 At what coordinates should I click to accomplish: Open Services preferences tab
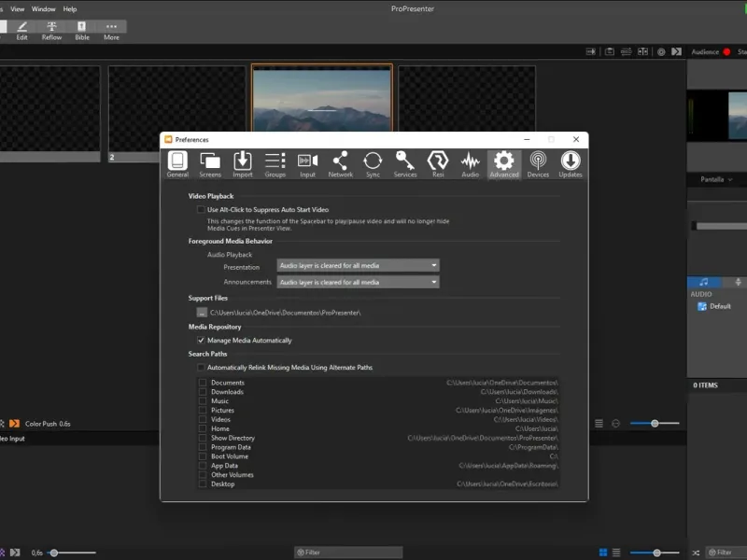click(405, 164)
